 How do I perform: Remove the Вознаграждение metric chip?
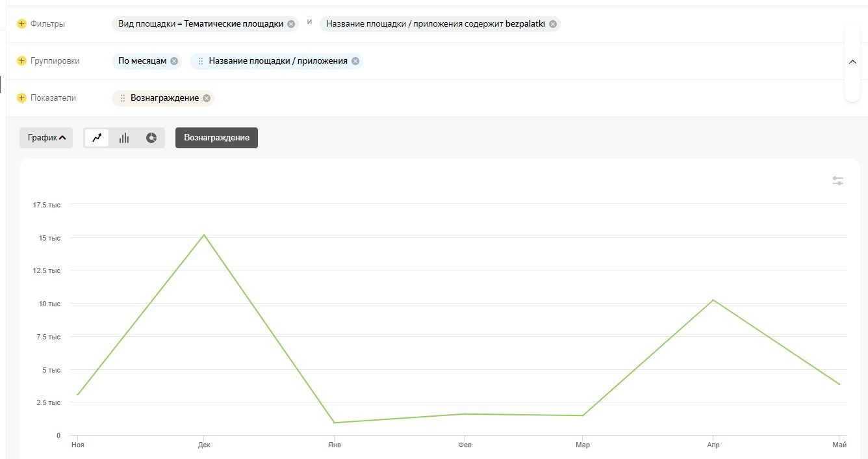pyautogui.click(x=207, y=98)
